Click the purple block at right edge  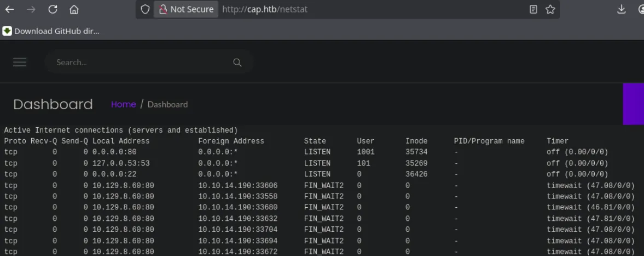(x=633, y=104)
